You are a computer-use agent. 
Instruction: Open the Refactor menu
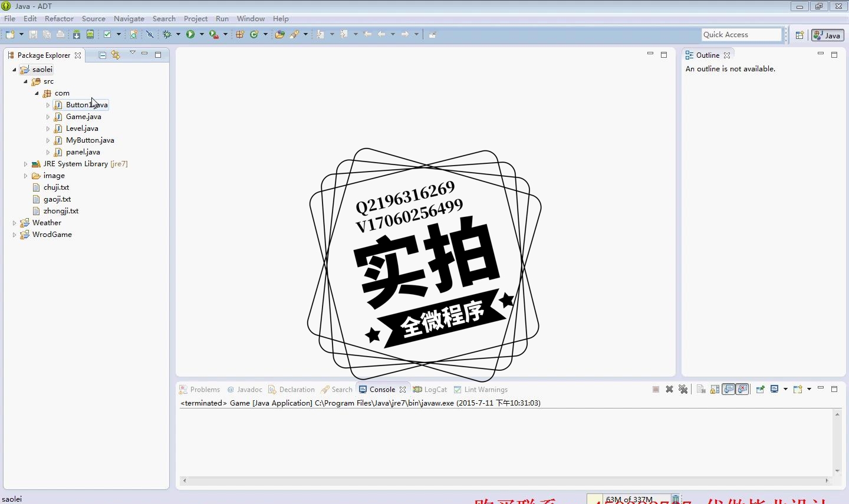click(59, 19)
